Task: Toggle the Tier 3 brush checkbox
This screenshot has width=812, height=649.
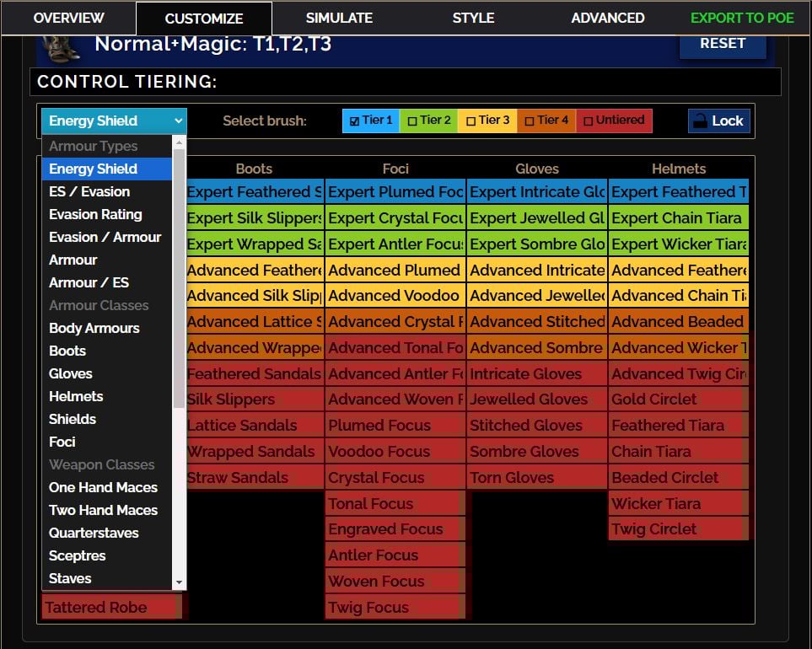Action: (x=471, y=121)
